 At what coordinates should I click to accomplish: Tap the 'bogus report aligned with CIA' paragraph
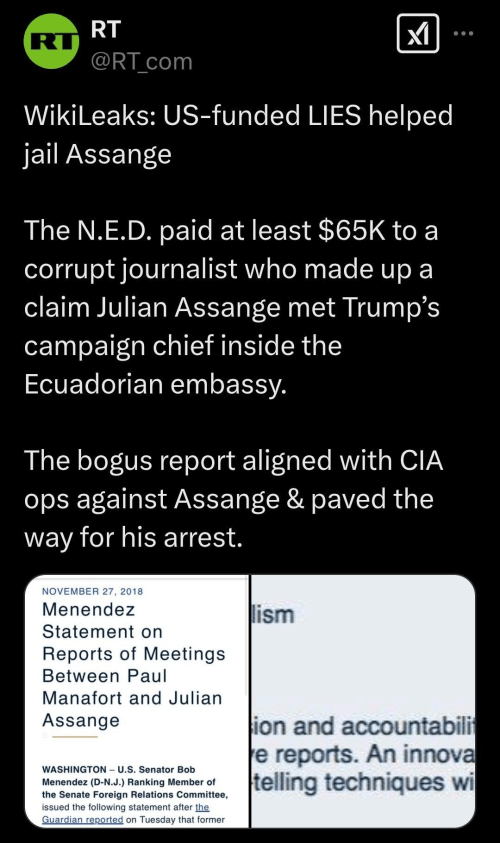coord(234,498)
